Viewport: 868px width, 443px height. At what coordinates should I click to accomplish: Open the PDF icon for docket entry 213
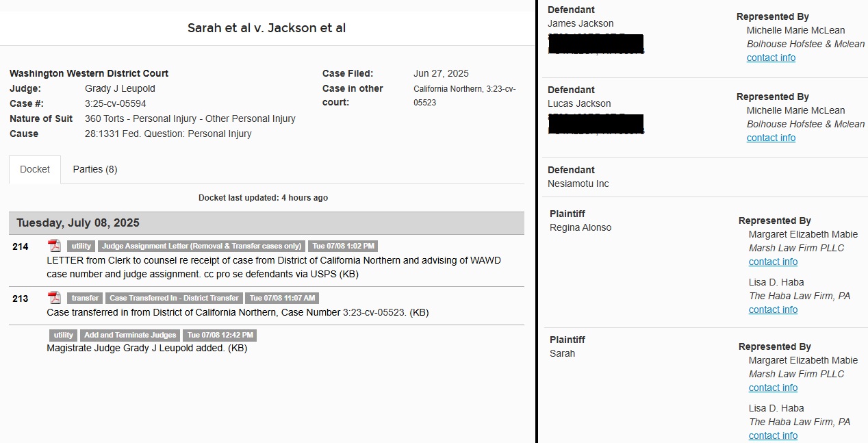point(54,298)
